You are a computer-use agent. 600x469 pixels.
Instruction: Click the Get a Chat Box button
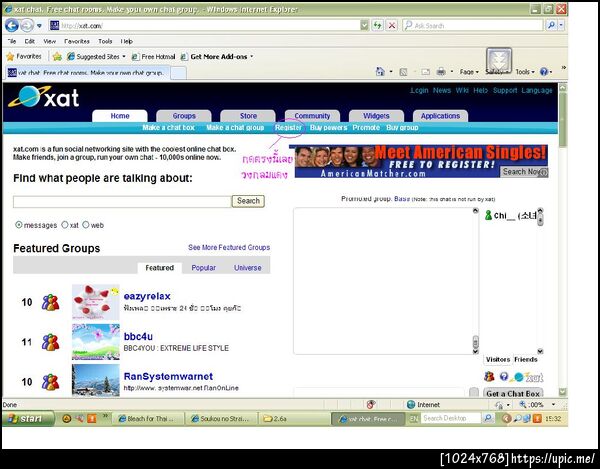tap(513, 393)
